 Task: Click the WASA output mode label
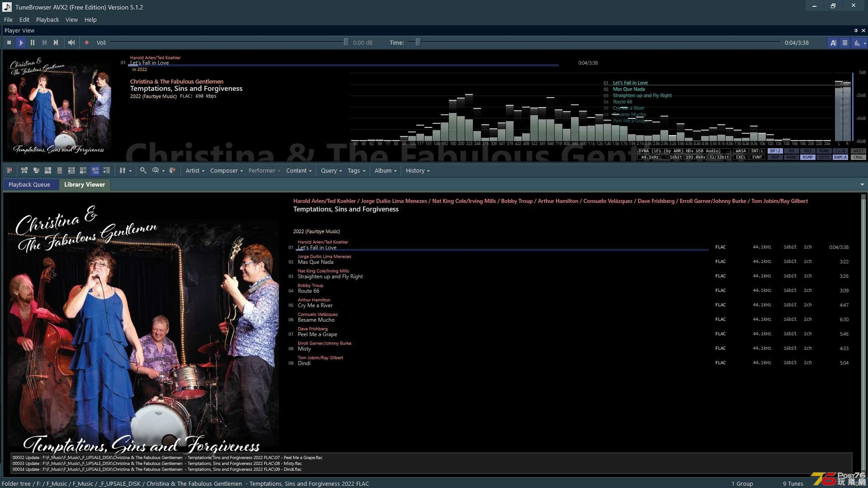pyautogui.click(x=741, y=151)
